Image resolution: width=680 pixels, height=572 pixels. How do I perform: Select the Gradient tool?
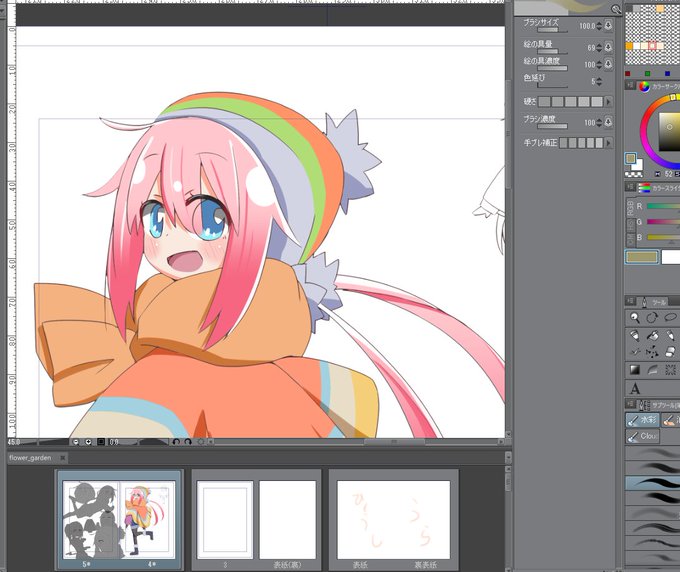[635, 369]
